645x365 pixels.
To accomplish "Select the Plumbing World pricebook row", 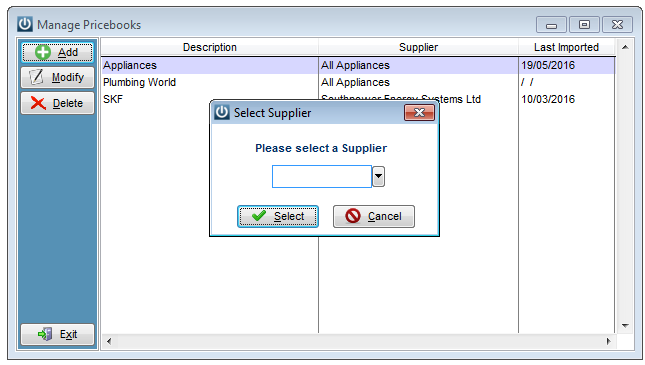I will 358,82.
